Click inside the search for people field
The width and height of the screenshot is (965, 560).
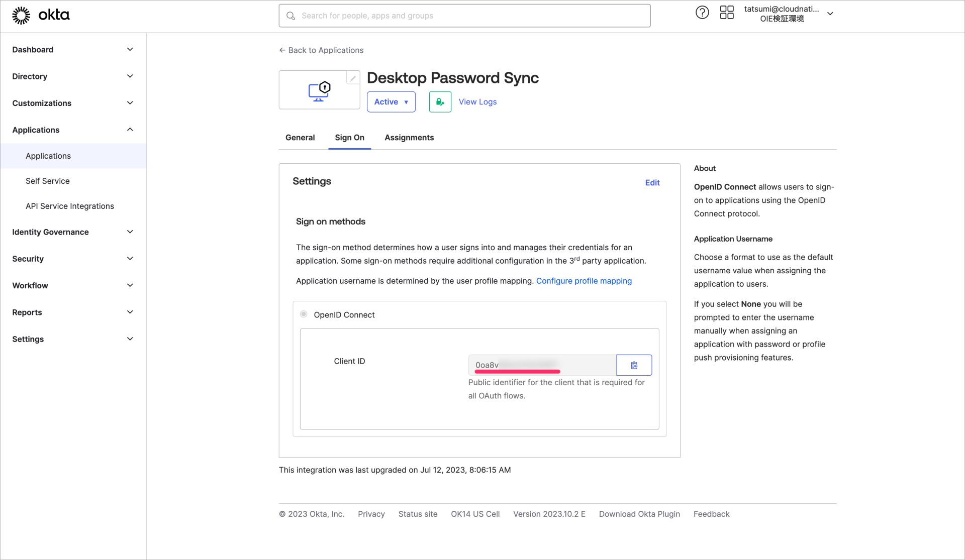pyautogui.click(x=452, y=16)
